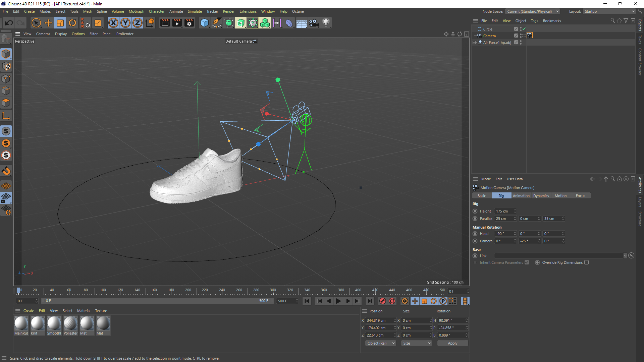Viewport: 644px width, 362px height.
Task: Open Edit Render Settings icon
Action: [189, 23]
